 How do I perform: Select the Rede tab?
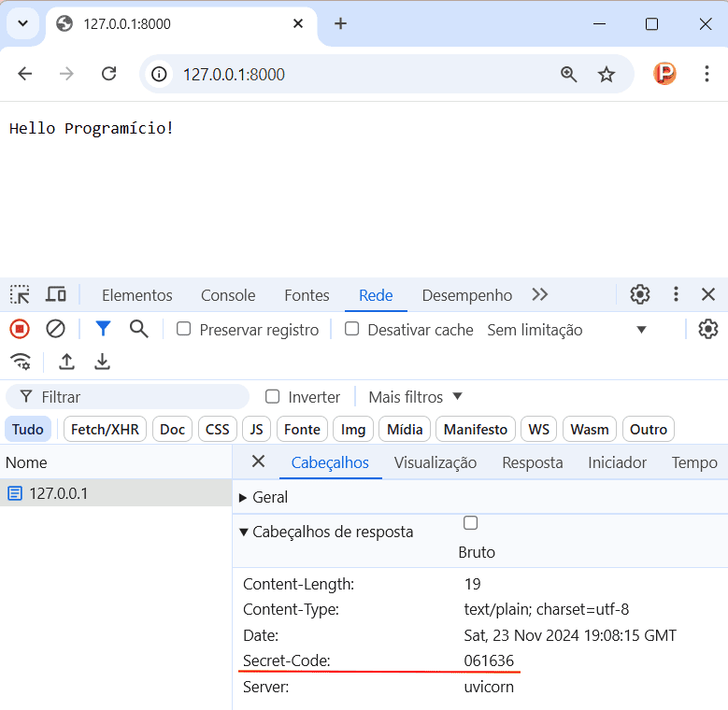click(x=376, y=295)
